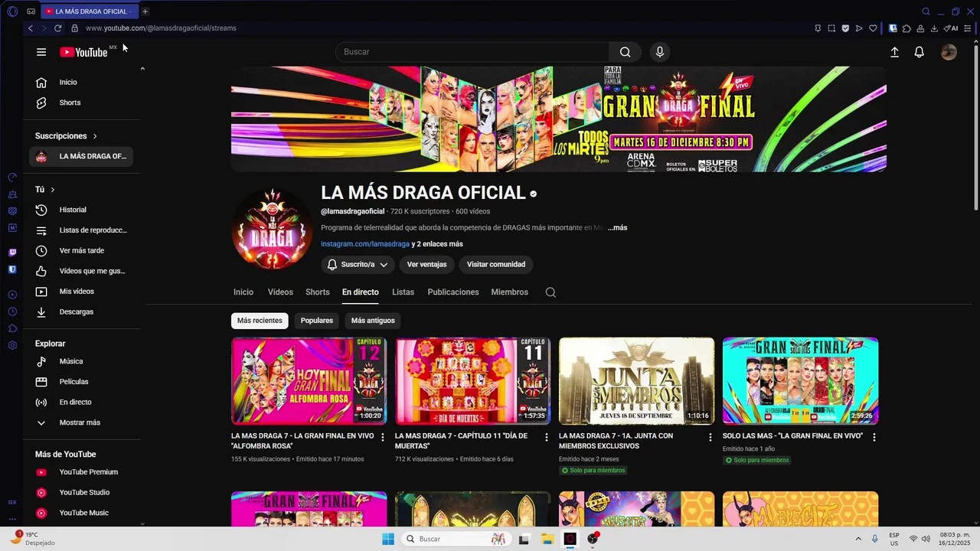The height and width of the screenshot is (551, 980).
Task: Open the account avatar menu
Action: click(x=949, y=52)
